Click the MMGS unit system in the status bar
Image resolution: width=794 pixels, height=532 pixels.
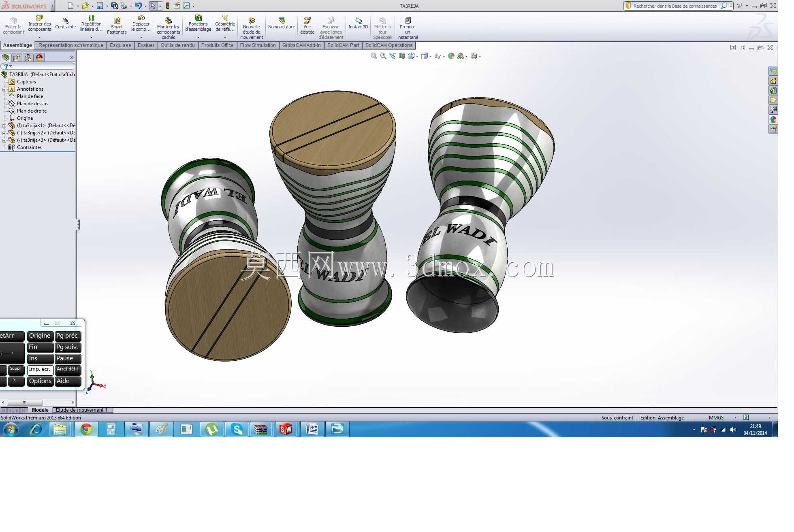pyautogui.click(x=716, y=418)
